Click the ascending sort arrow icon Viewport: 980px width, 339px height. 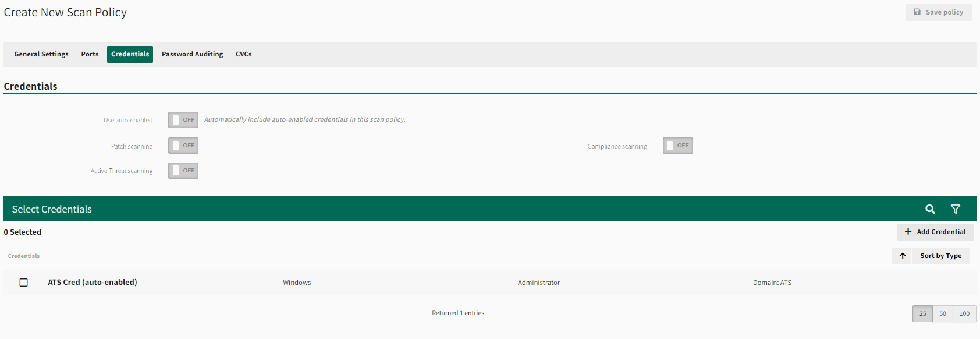pos(903,256)
